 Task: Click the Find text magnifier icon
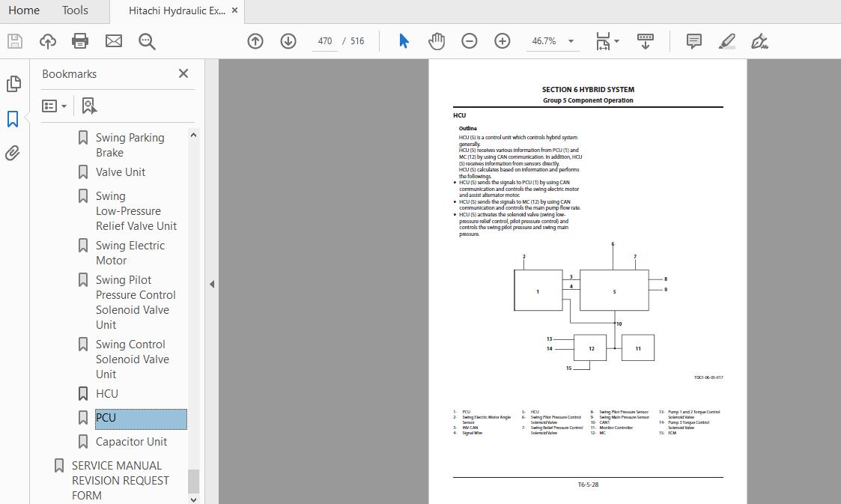[147, 41]
